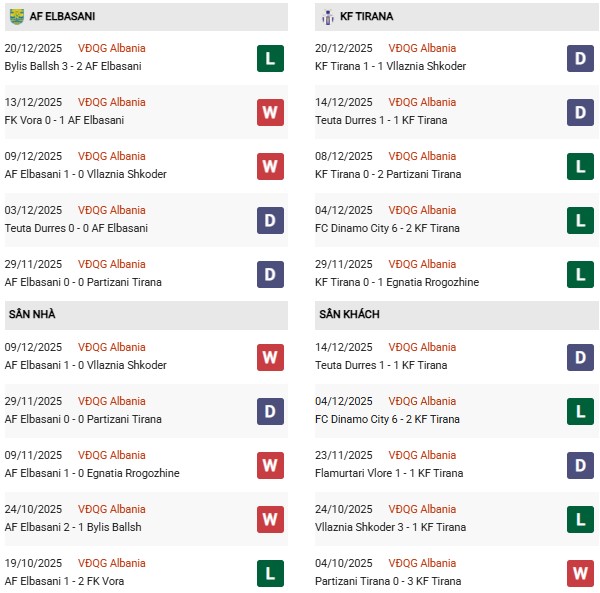The height and width of the screenshot is (593, 600).
Task: Click the D badge for KF Tirana 1 - 1 Vllaznia Shkoder
Action: tap(581, 58)
